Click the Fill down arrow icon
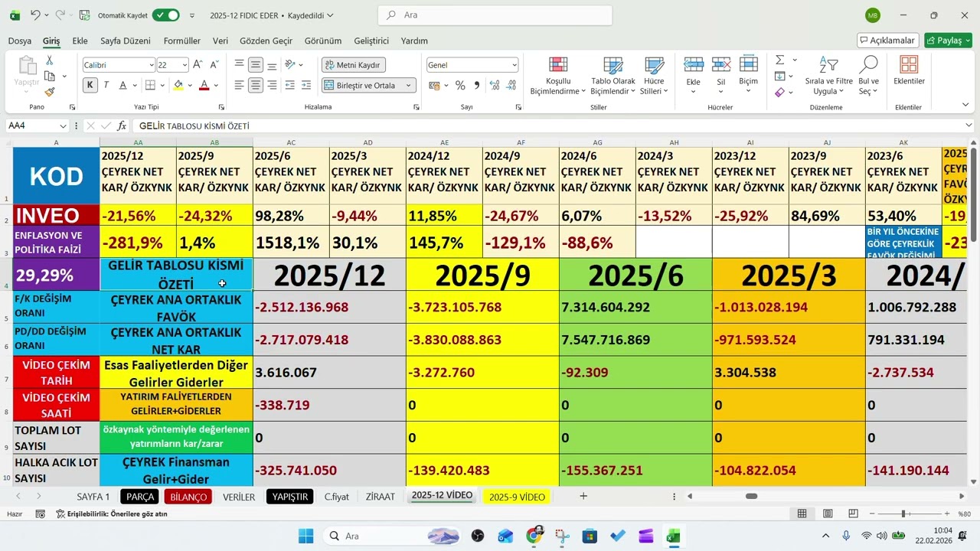980x551 pixels. 780,76
